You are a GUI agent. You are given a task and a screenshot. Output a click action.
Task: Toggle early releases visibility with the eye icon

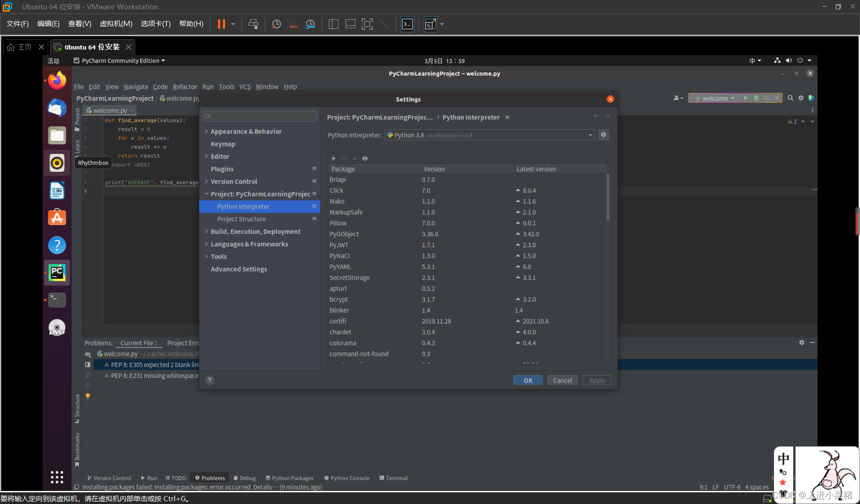pos(365,158)
